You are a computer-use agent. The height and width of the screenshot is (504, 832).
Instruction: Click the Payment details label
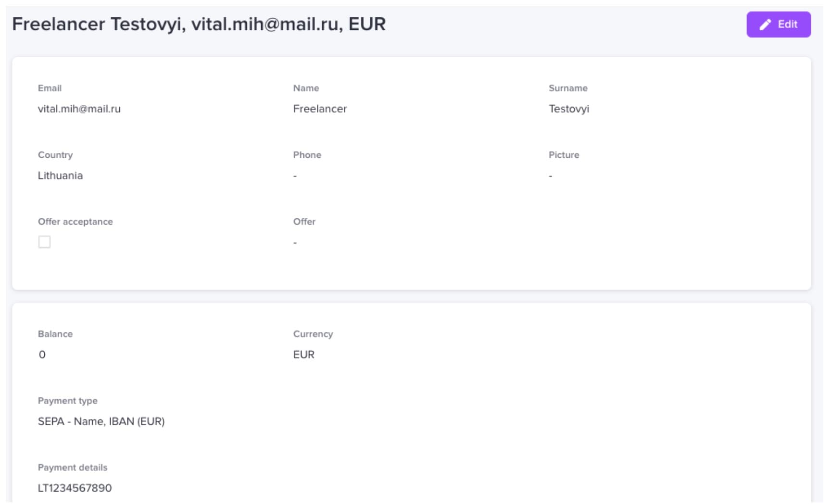[x=73, y=467]
